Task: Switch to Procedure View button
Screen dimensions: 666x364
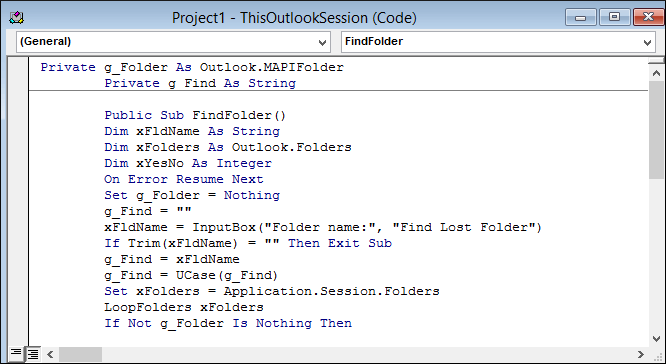Action: (x=16, y=353)
